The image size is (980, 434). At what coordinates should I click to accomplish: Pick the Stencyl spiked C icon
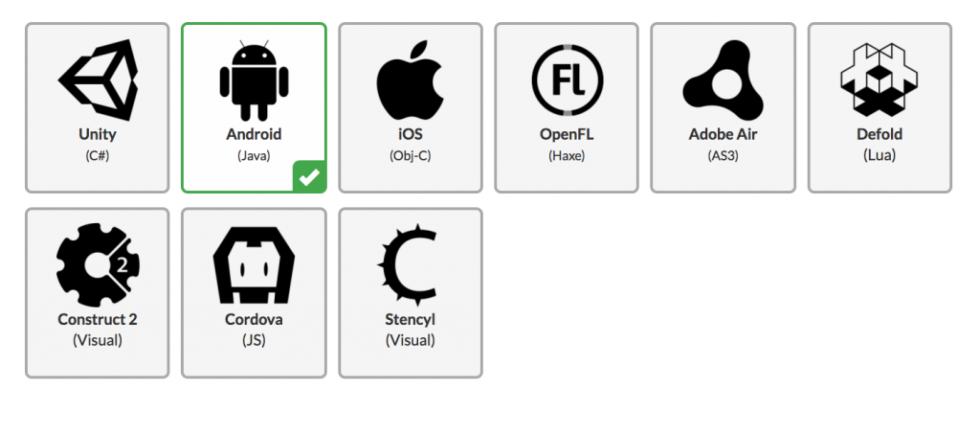[x=408, y=265]
